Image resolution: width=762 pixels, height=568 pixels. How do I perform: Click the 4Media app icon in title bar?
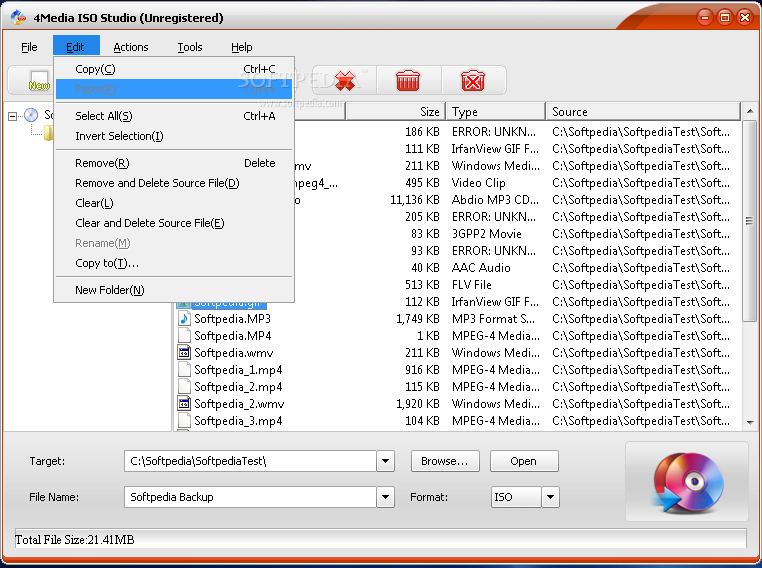click(x=18, y=17)
